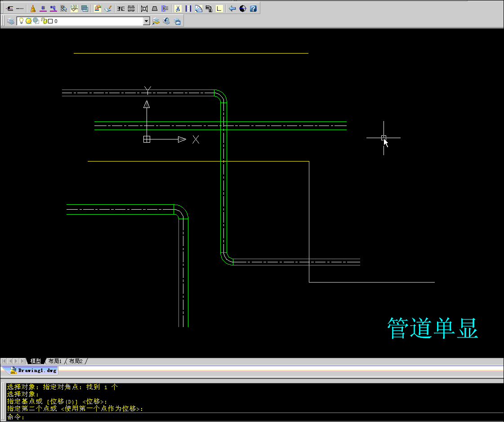Image resolution: width=504 pixels, height=422 pixels.
Task: Click the blue L-shape icon
Action: pyautogui.click(x=219, y=9)
